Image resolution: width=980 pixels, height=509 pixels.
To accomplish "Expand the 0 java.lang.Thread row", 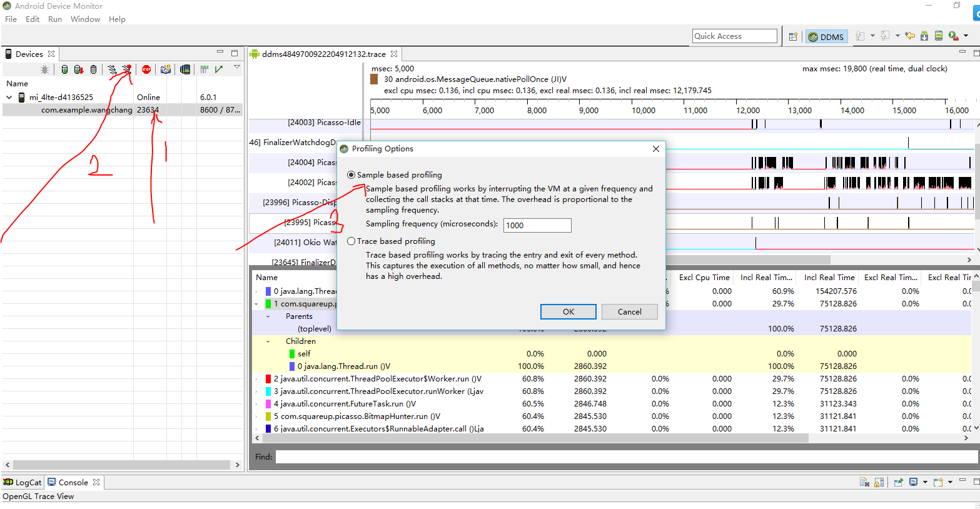I will tap(256, 291).
